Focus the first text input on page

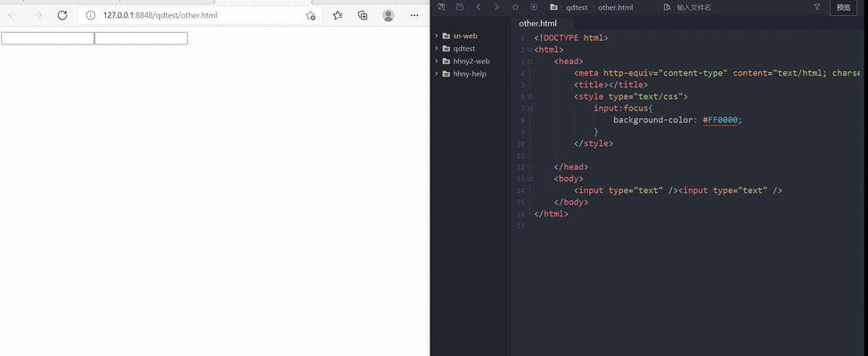point(47,38)
